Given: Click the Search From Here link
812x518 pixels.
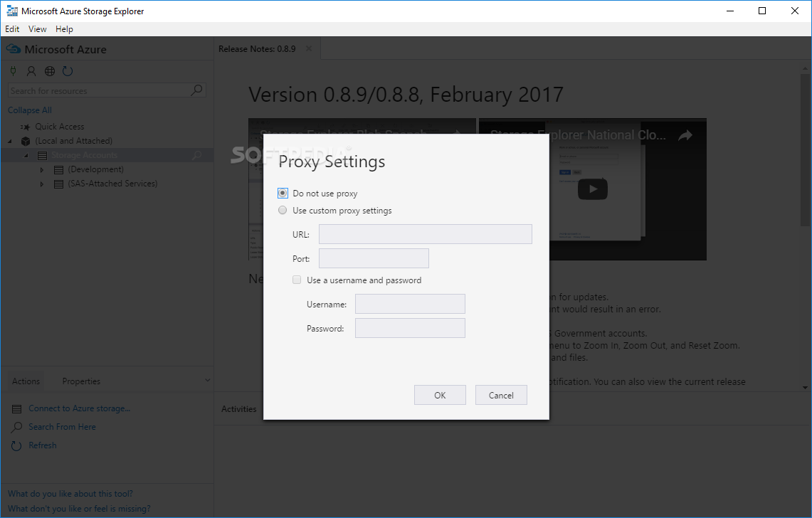Looking at the screenshot, I should (62, 427).
